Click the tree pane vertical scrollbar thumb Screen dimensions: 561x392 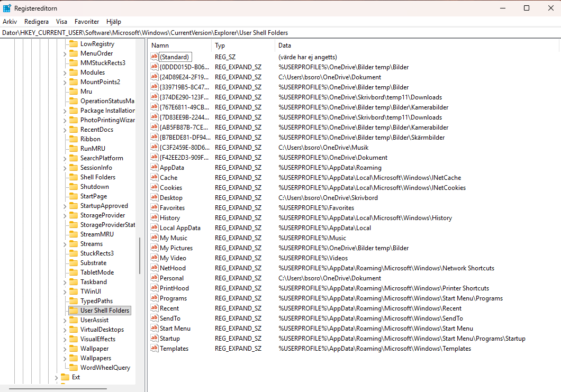tap(140, 256)
